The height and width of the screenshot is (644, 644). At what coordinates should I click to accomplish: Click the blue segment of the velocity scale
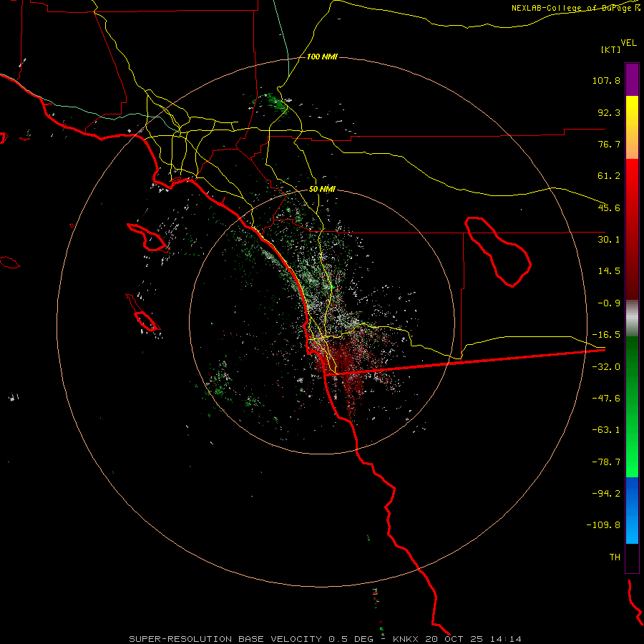[x=632, y=510]
